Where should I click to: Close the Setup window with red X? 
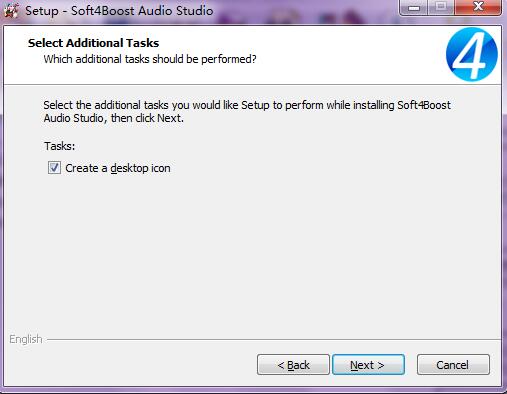(478, 7)
